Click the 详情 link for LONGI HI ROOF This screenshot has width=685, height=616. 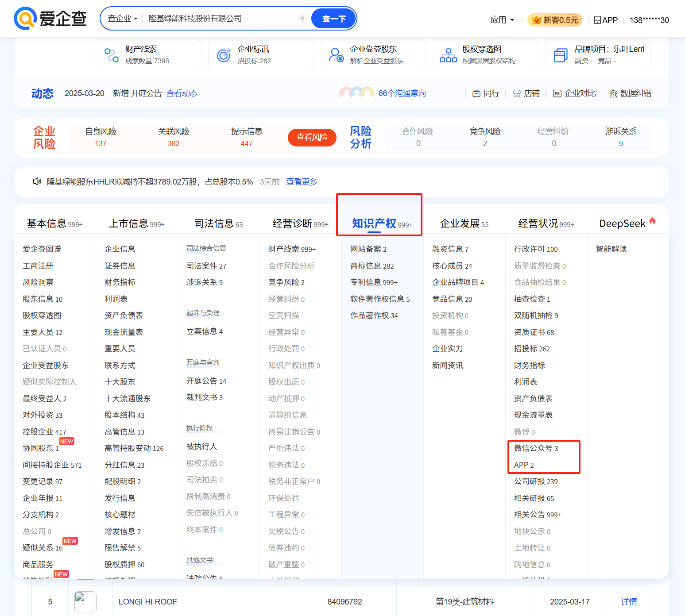[x=629, y=602]
